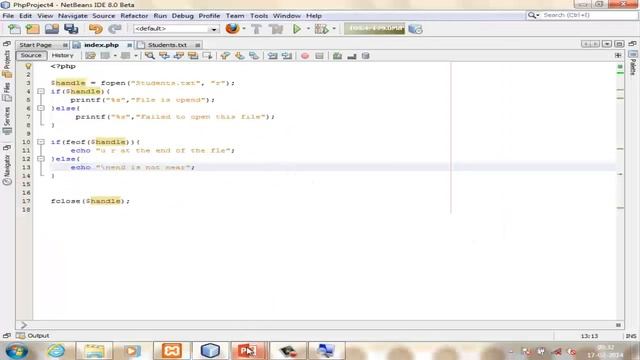The height and width of the screenshot is (360, 640).
Task: Click the Shift Line Left icon
Action: 272,56
